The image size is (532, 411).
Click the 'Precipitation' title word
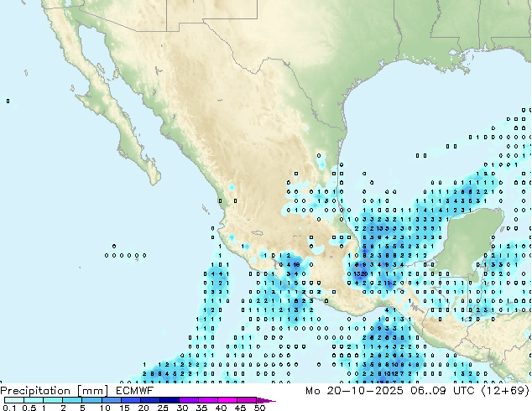[35, 391]
